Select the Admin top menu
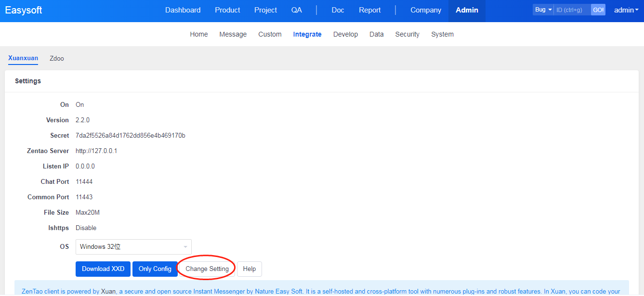Viewport: 644px width, 296px height. [x=467, y=10]
